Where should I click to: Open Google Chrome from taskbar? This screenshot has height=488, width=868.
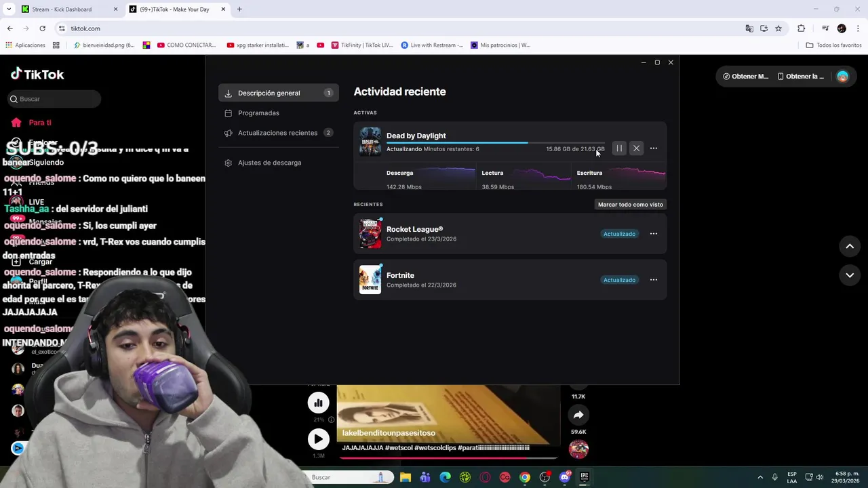(525, 477)
